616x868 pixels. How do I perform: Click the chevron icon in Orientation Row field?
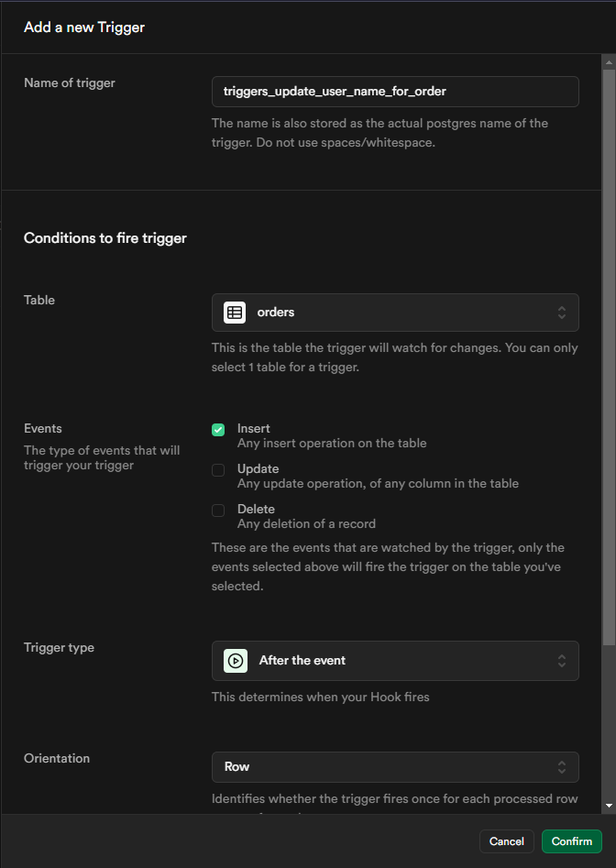[562, 766]
